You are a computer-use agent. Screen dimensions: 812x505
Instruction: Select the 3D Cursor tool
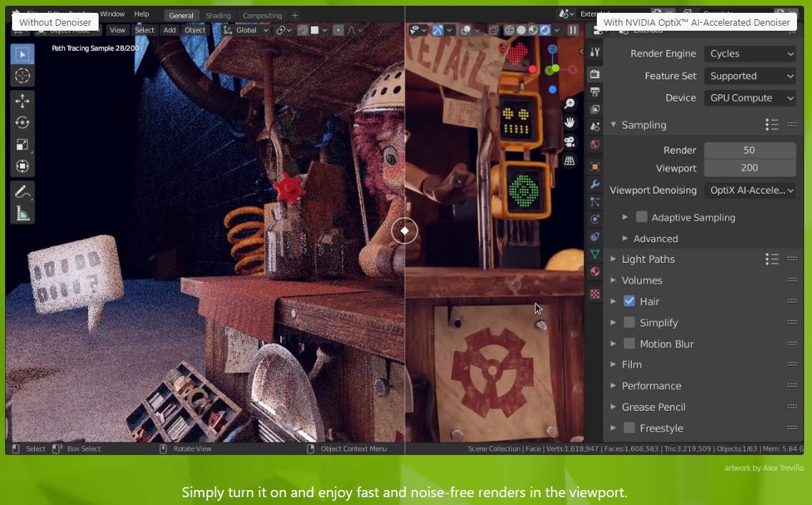point(22,76)
